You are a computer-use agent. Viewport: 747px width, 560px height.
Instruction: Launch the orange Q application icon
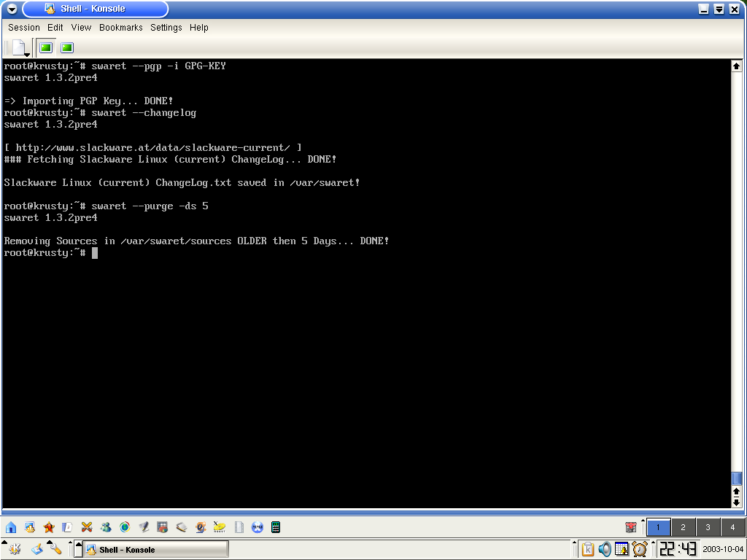point(201,527)
